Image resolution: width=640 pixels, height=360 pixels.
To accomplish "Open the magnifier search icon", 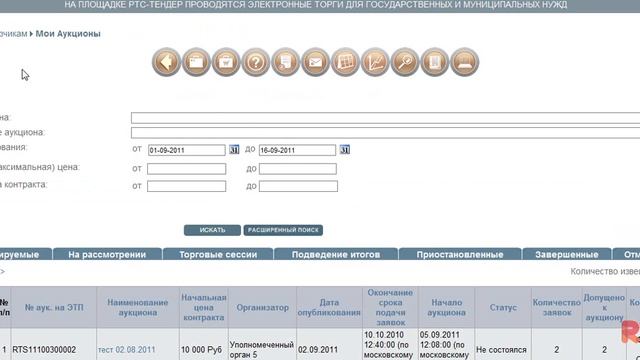I will (404, 62).
